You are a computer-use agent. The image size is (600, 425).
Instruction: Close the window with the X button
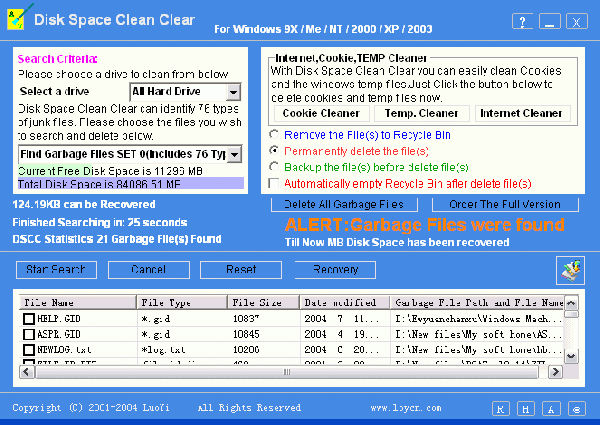[577, 21]
